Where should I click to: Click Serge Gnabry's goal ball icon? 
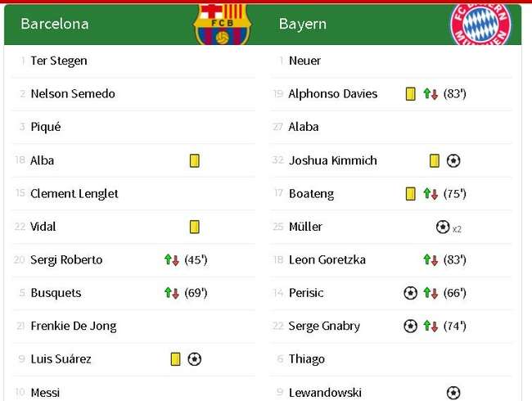point(410,326)
